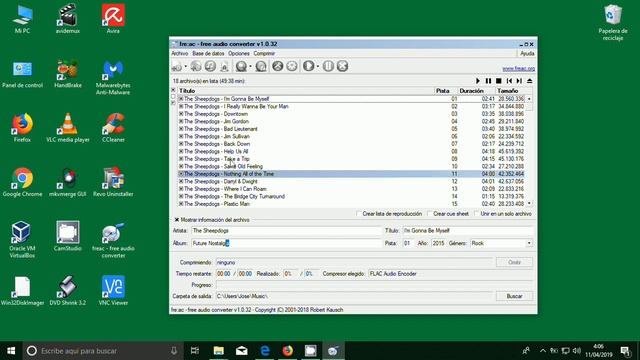The width and height of the screenshot is (640, 360).
Task: Click Artista field The Sheepdogs
Action: coord(286,231)
